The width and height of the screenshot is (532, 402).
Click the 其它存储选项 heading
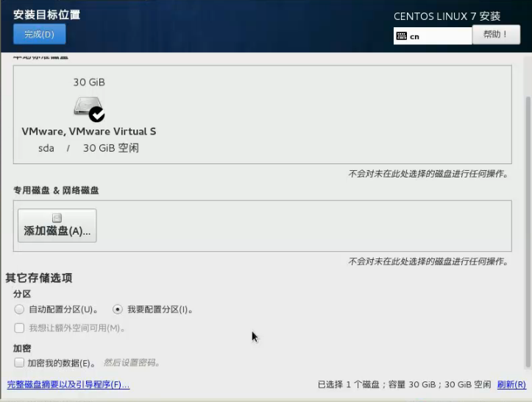point(39,278)
